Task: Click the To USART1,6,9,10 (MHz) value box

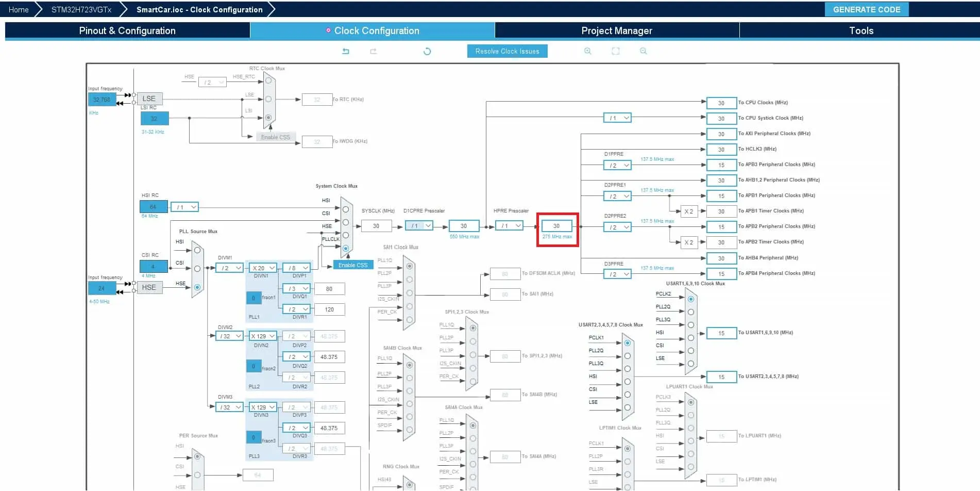Action: tap(721, 333)
